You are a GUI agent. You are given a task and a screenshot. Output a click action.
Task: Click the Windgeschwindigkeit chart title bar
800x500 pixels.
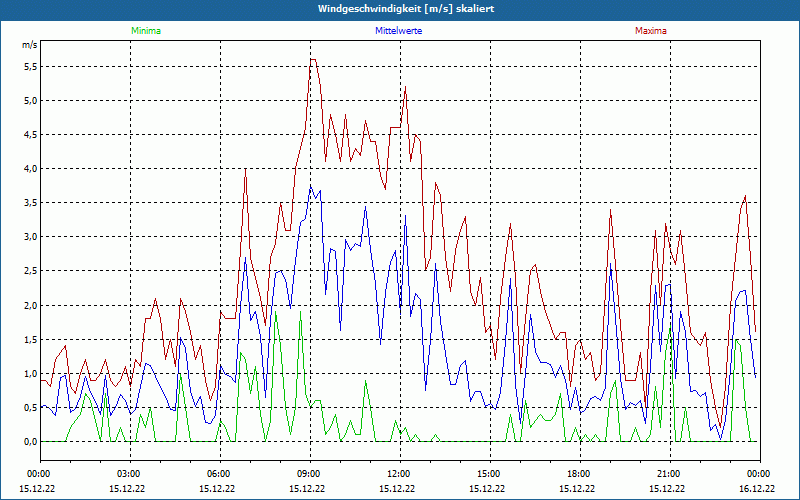click(400, 9)
